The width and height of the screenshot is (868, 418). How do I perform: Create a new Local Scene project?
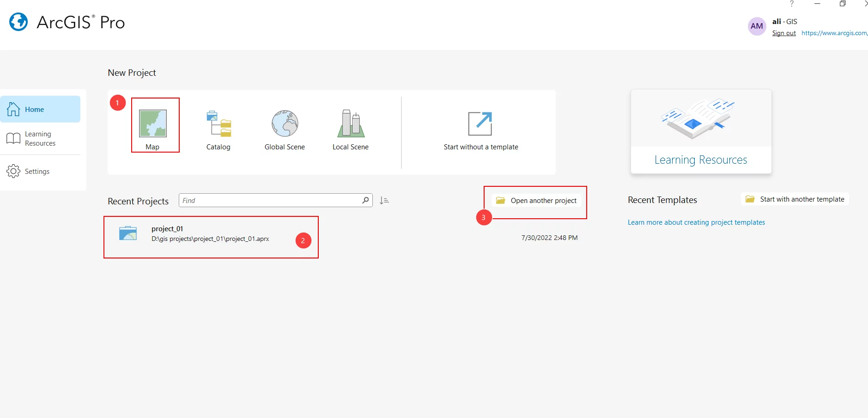351,130
